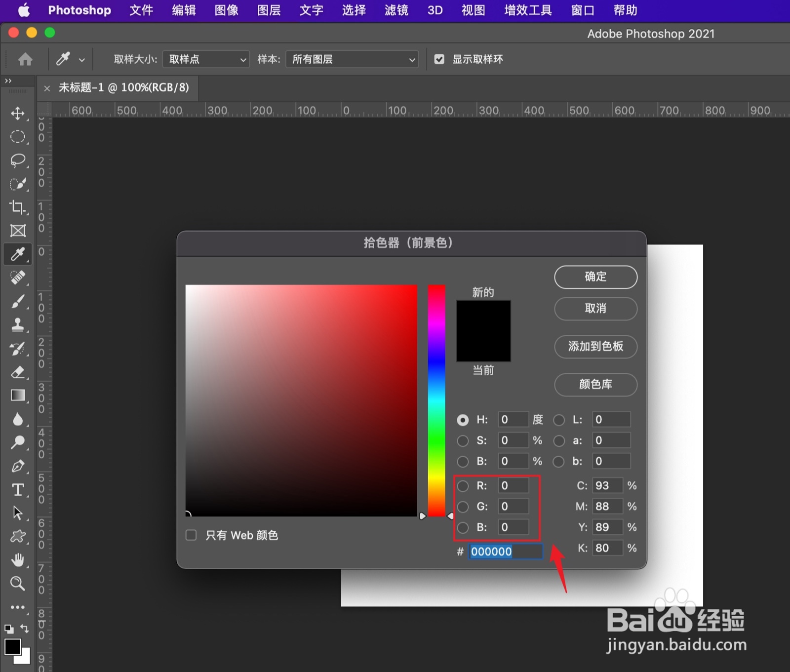Select the Gradient tool
The height and width of the screenshot is (672, 790).
[x=18, y=395]
